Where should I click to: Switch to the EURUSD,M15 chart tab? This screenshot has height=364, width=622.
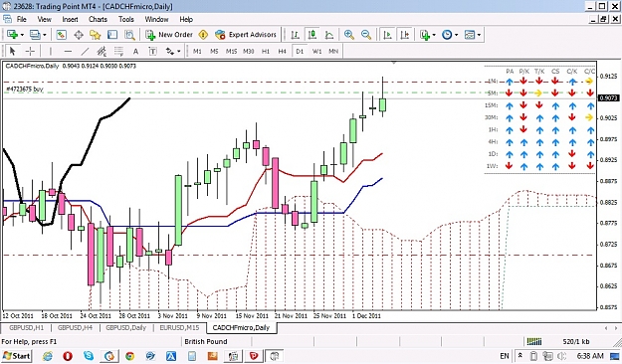coord(179,328)
